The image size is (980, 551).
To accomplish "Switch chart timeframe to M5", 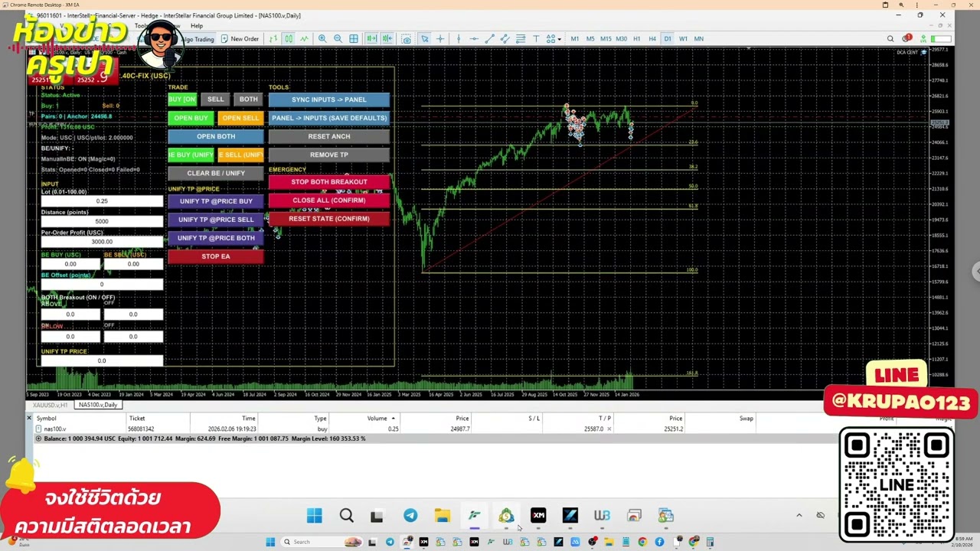I will coord(590,39).
